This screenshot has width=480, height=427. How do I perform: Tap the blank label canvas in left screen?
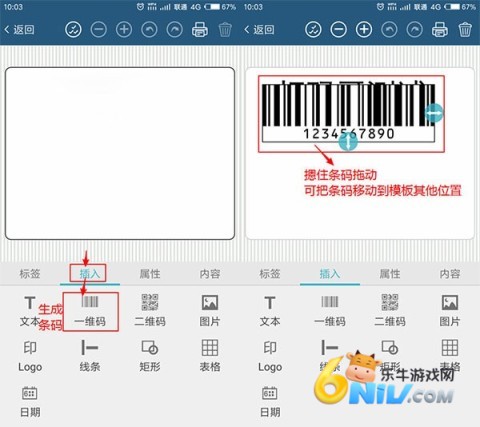click(120, 153)
